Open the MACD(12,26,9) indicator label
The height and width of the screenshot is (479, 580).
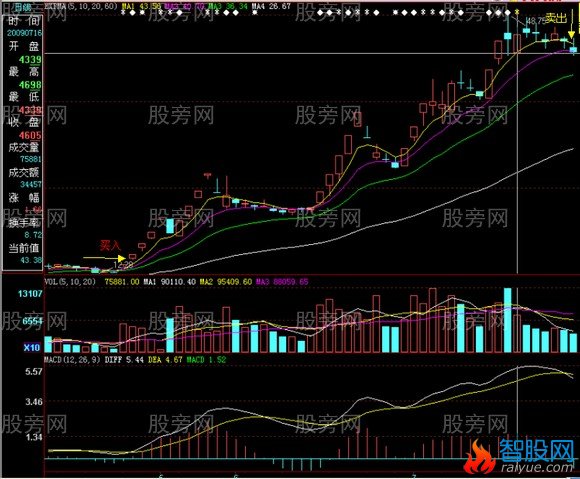tap(72, 360)
